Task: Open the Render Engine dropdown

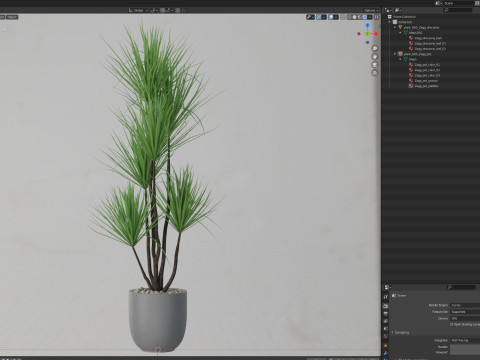Action: 465,305
